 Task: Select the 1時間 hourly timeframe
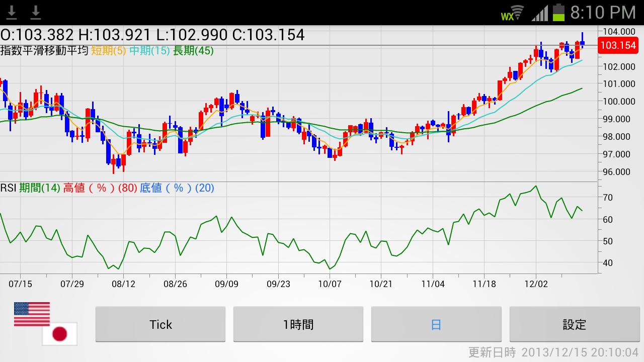click(298, 324)
